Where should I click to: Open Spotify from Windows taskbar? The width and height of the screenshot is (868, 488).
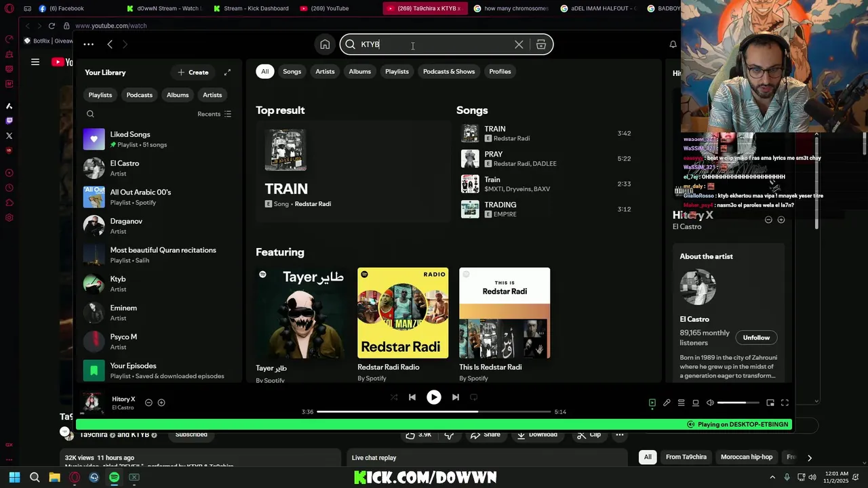tap(114, 477)
